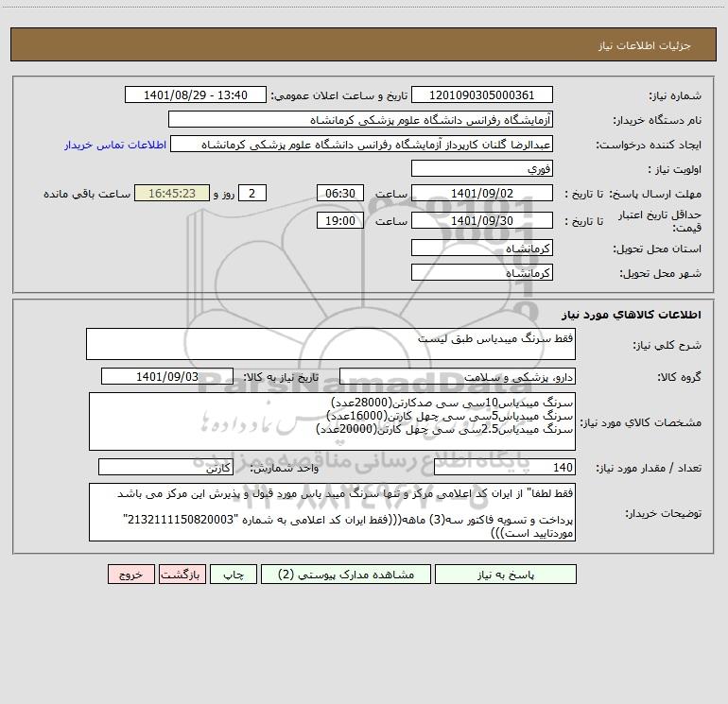Image resolution: width=728 pixels, height=704 pixels.
Task: Click the شماره نیاز label
Action: click(675, 96)
